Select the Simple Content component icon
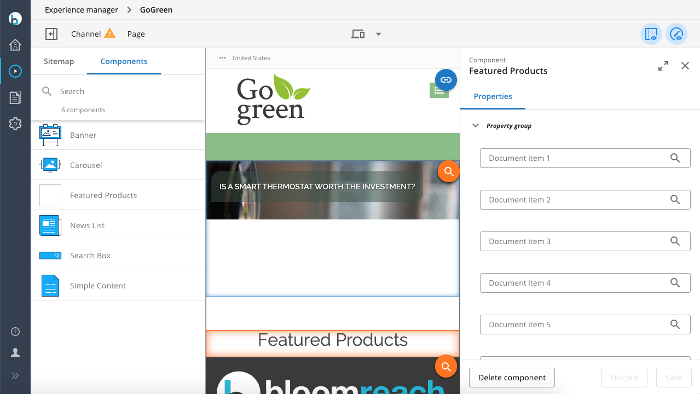Image resolution: width=700 pixels, height=394 pixels. [50, 286]
